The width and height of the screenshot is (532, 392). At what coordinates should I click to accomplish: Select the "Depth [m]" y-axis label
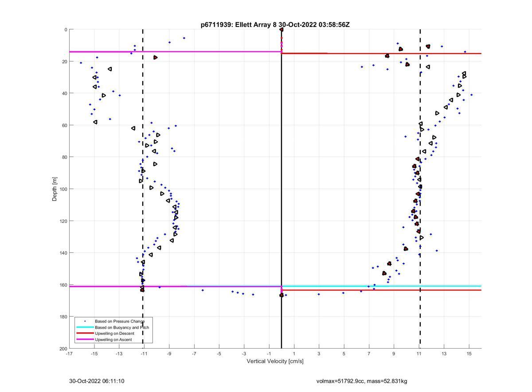click(55, 189)
